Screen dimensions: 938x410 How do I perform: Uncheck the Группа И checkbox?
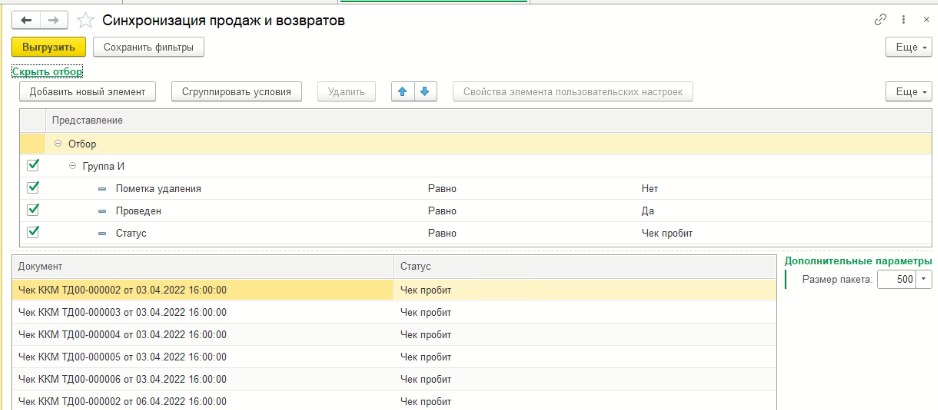[x=33, y=165]
